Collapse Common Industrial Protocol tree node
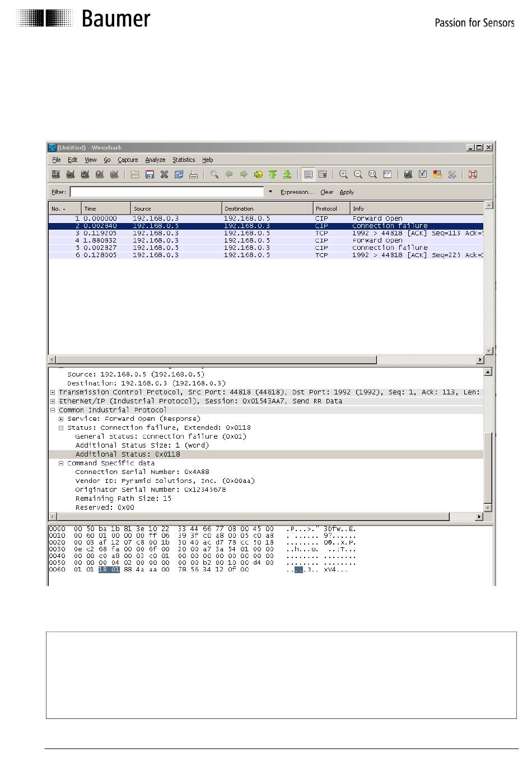Viewport: 532px width, 772px height. point(53,410)
